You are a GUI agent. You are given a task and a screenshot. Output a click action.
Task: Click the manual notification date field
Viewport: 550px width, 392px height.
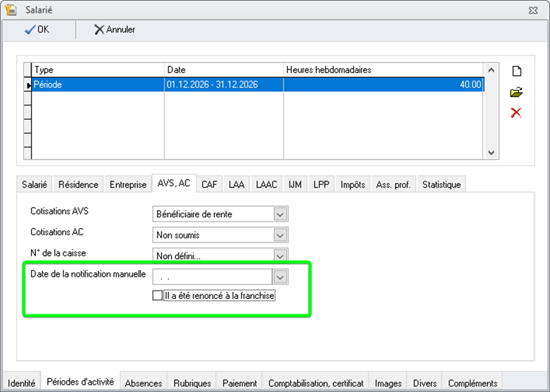click(212, 277)
